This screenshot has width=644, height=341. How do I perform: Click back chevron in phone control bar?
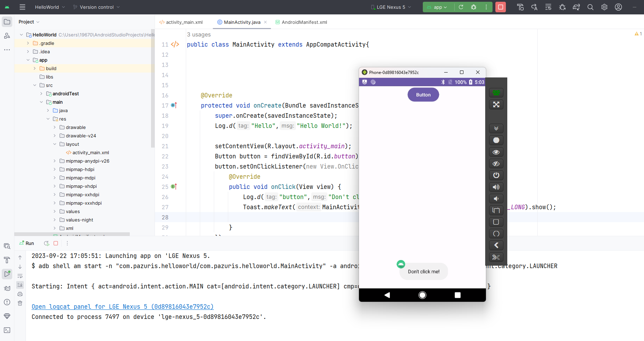point(496,245)
